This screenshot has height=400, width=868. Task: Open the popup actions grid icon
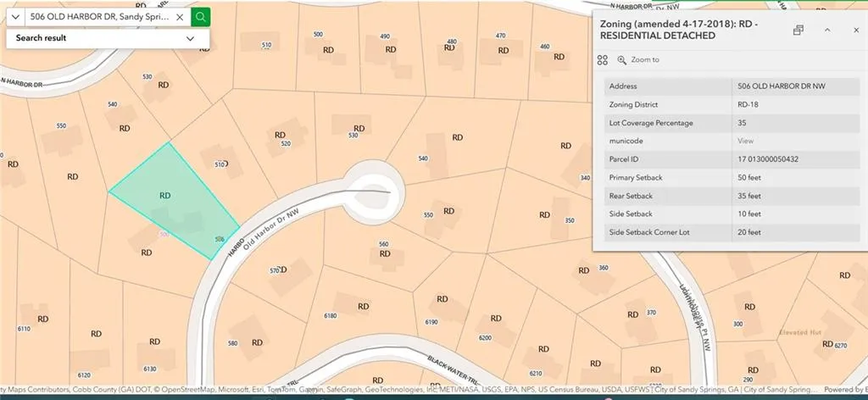coord(603,60)
